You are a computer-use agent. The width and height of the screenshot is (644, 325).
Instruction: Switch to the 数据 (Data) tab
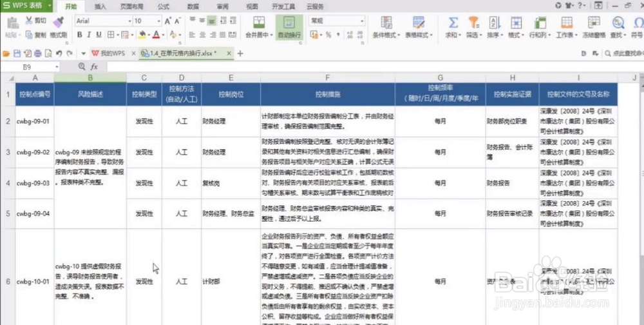pos(193,6)
